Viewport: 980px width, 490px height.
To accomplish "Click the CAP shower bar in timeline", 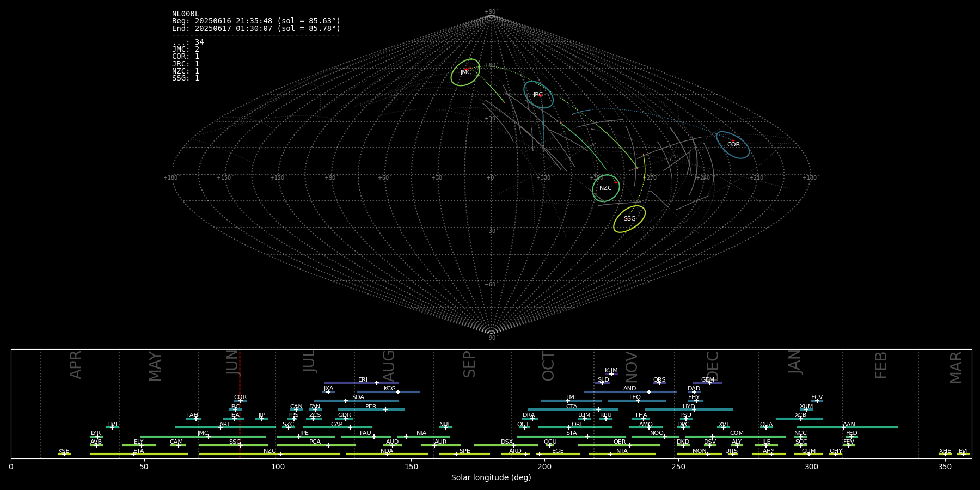I will [338, 427].
